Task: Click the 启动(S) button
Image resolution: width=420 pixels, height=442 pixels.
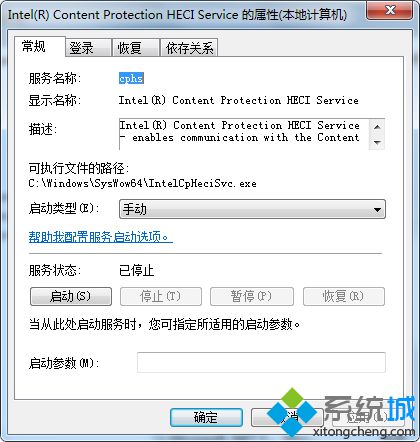Action: pos(71,296)
